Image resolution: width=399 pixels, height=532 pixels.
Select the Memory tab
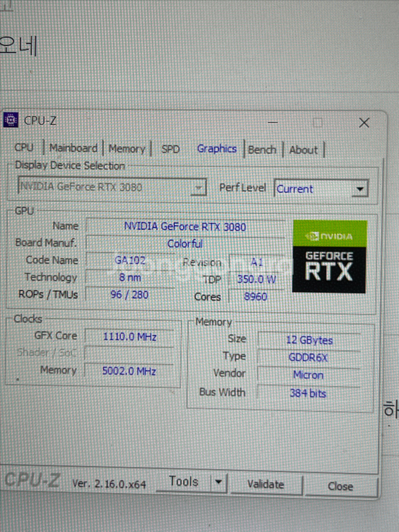click(x=127, y=149)
